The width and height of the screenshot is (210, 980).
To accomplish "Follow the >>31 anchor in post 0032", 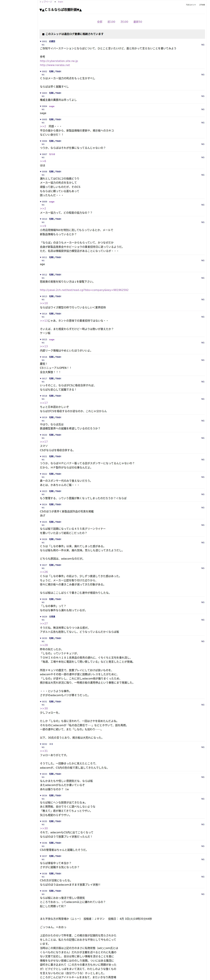I will [44, 751].
